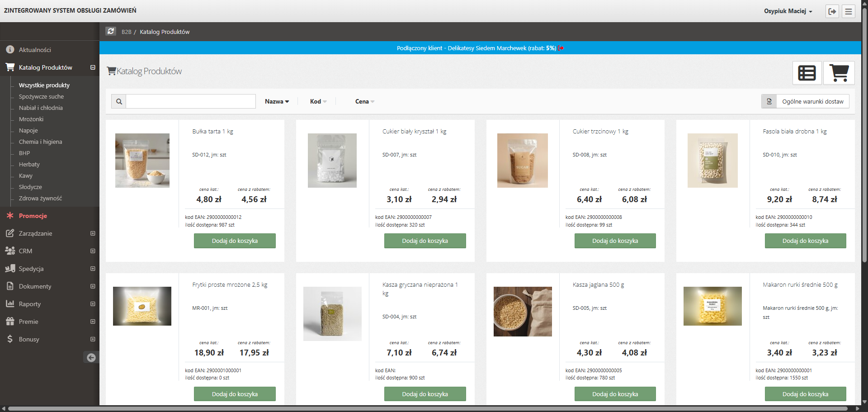
Task: Select the Słodycze category
Action: tap(30, 187)
